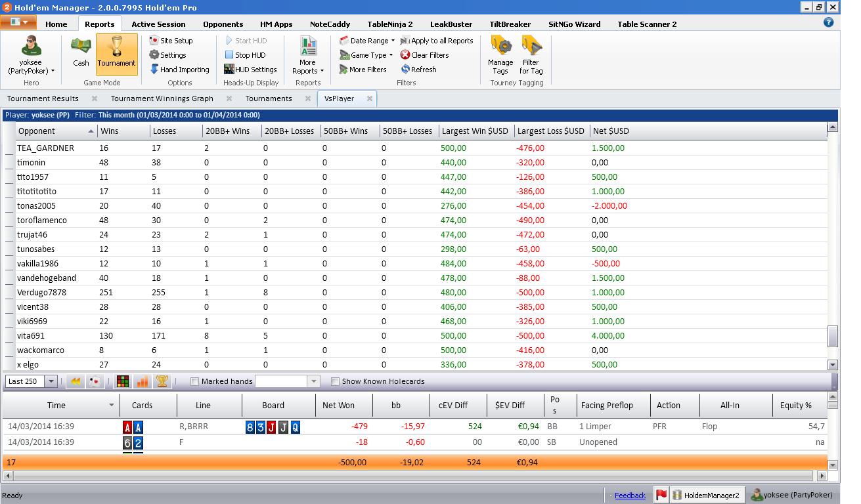Toggle Show Known Holecards checkbox

(335, 381)
